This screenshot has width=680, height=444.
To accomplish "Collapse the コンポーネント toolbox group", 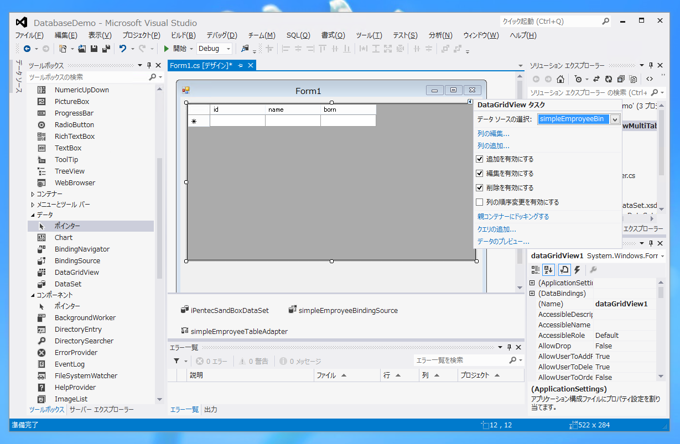I will pyautogui.click(x=33, y=295).
